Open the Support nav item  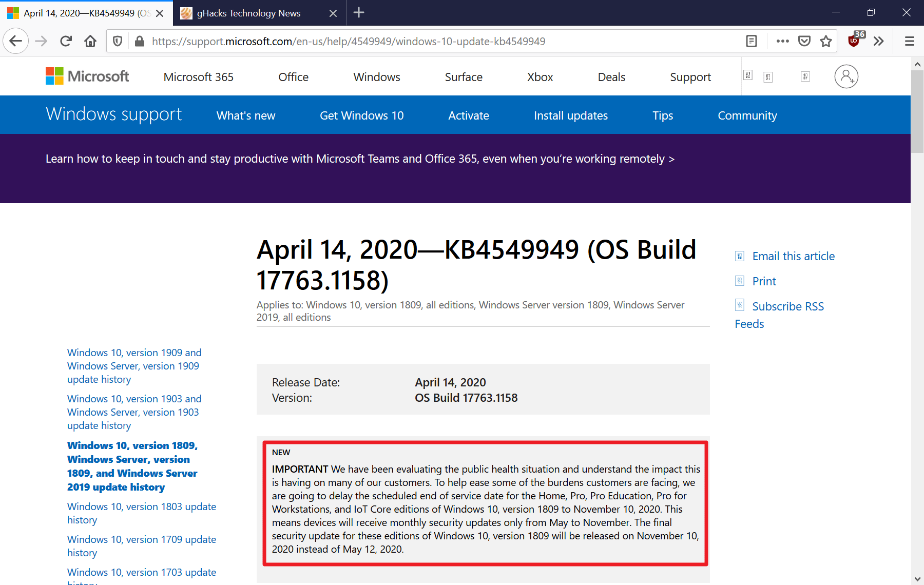[690, 77]
